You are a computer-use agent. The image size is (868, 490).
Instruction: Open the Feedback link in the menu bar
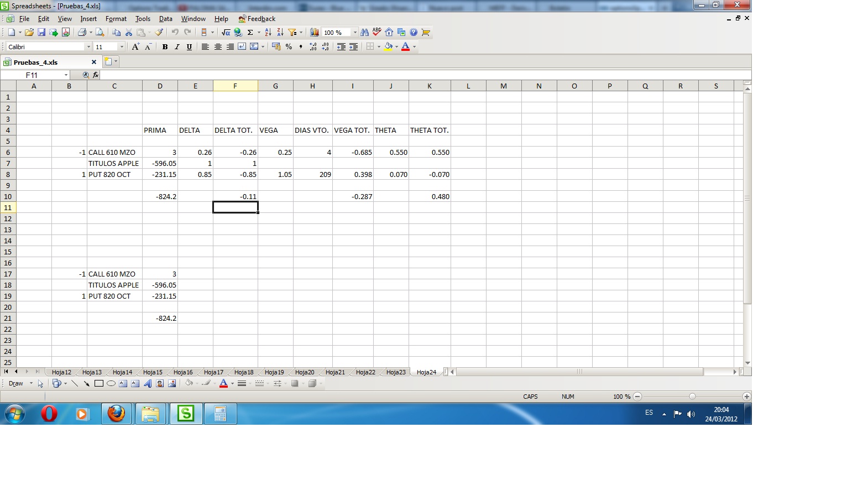(257, 19)
